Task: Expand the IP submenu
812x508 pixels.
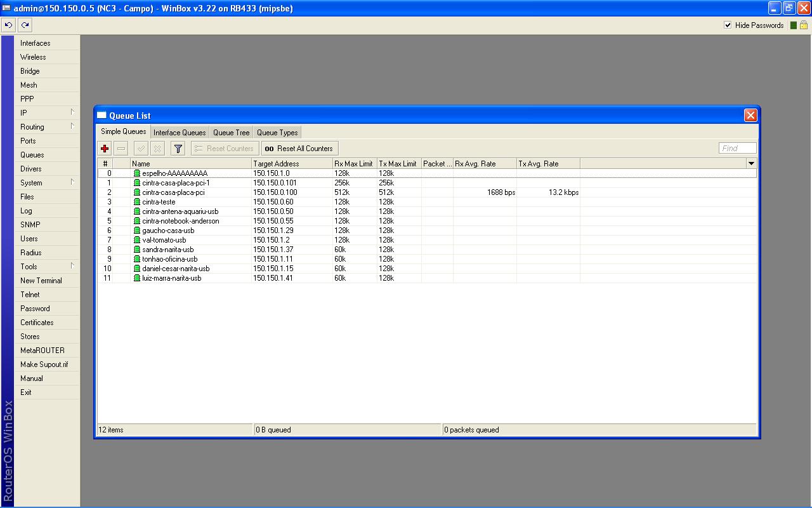Action: click(x=72, y=112)
